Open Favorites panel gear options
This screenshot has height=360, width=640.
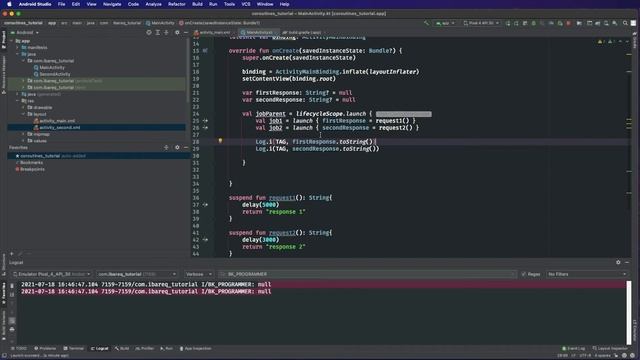177,147
